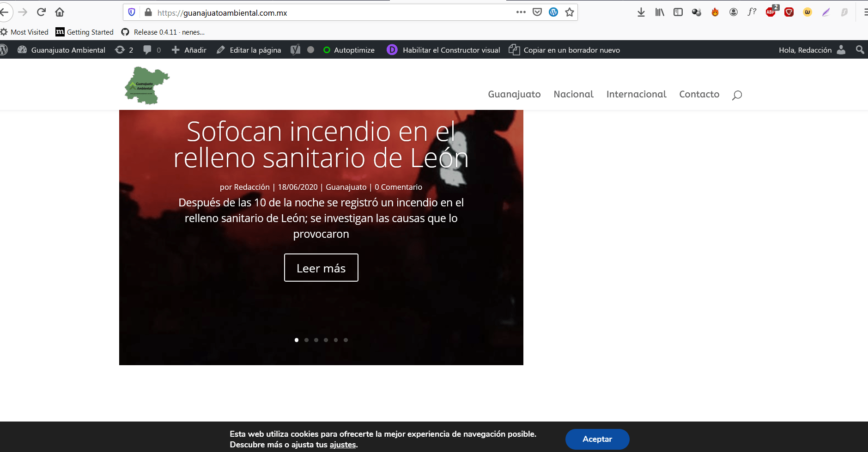
Task: Select the second slider dot
Action: (x=306, y=340)
